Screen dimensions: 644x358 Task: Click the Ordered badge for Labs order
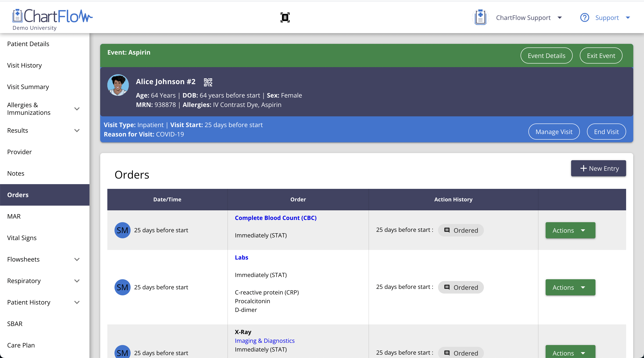(461, 287)
